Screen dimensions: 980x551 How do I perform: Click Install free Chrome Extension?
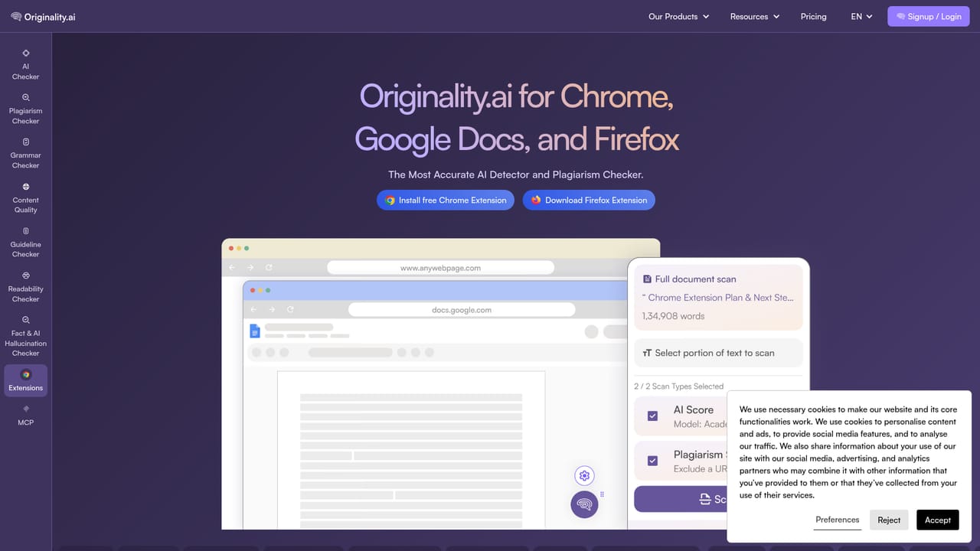coord(445,201)
